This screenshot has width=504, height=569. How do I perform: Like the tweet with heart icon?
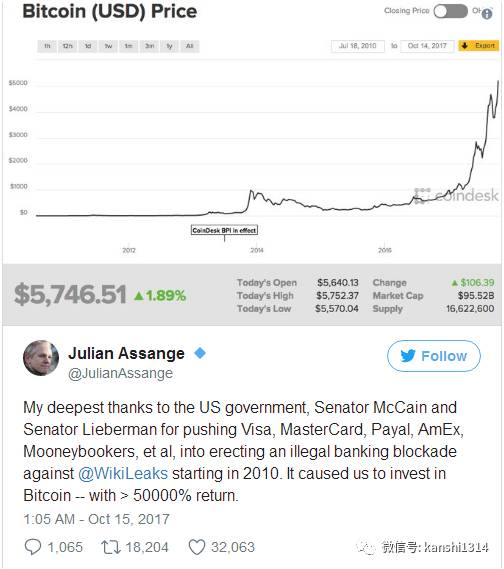197,547
